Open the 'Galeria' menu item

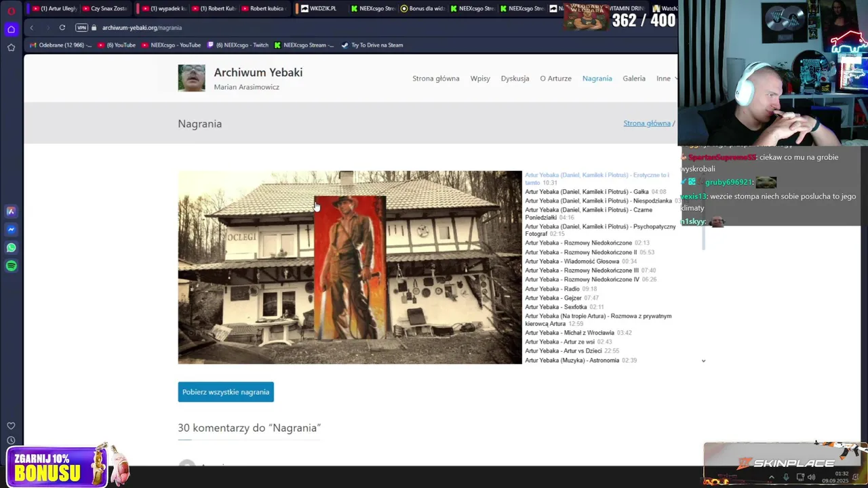pyautogui.click(x=634, y=79)
